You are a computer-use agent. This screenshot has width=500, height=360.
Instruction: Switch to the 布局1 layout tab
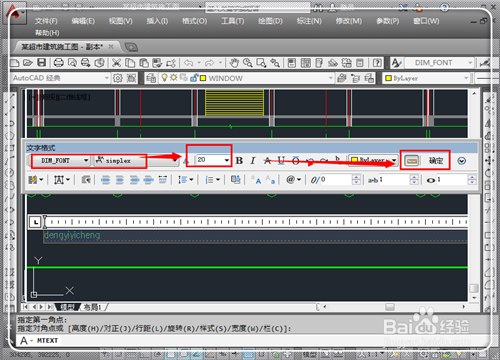[92, 307]
